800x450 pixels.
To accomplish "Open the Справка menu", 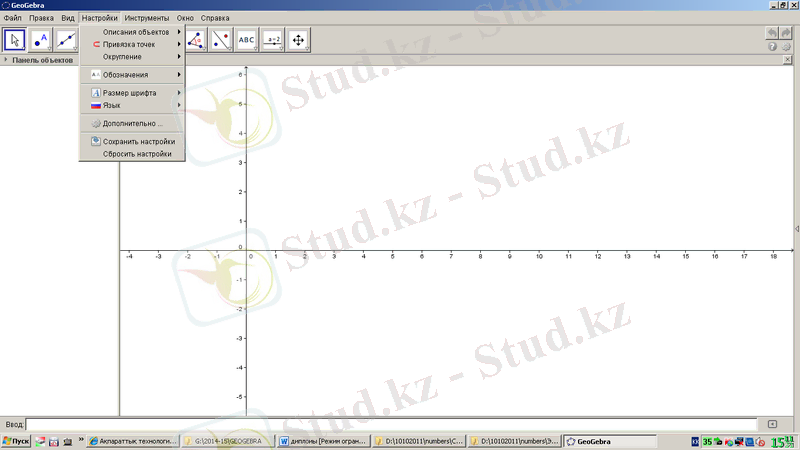I will (215, 18).
